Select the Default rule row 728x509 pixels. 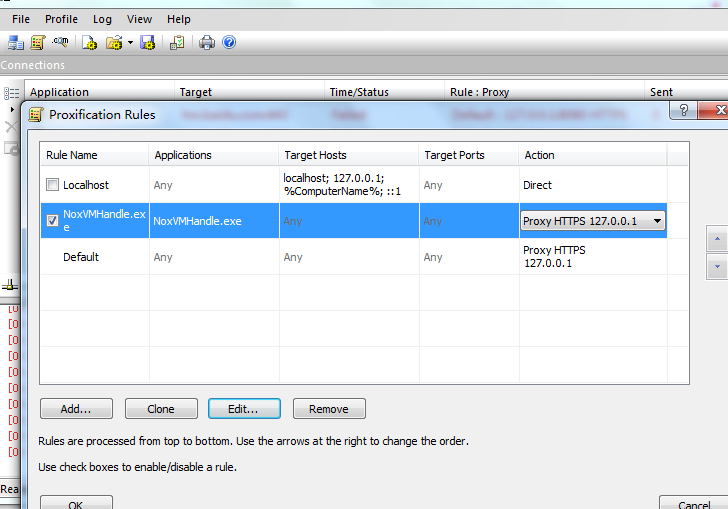[354, 257]
